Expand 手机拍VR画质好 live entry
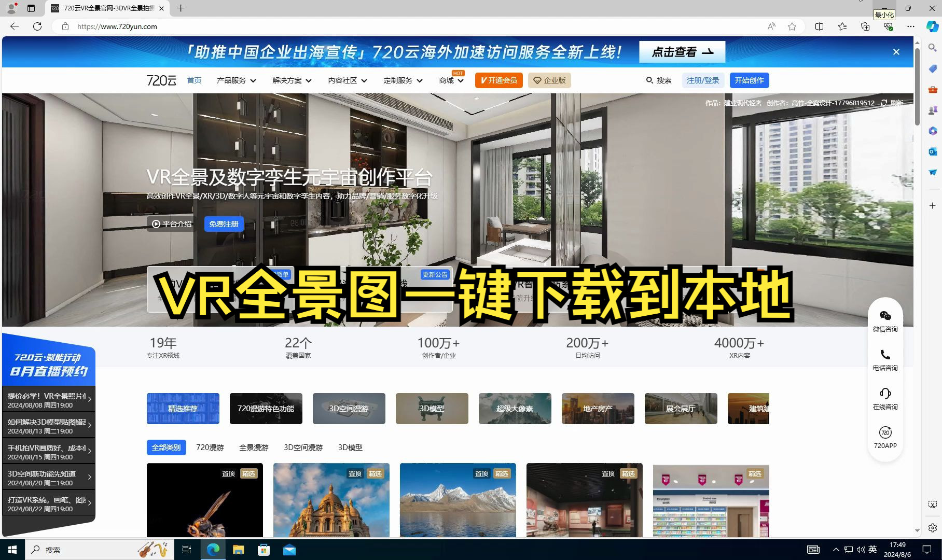The image size is (942, 560). coord(49,452)
